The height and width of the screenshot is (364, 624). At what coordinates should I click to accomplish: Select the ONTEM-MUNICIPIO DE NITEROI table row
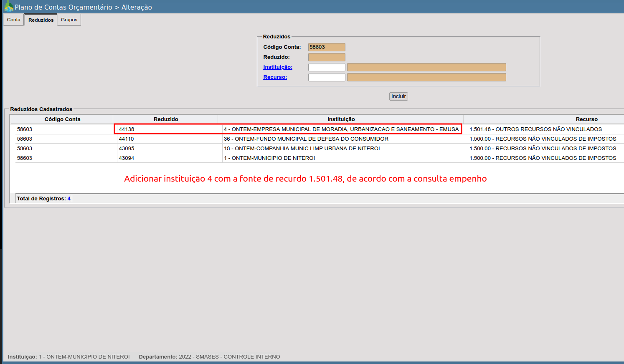coord(269,158)
